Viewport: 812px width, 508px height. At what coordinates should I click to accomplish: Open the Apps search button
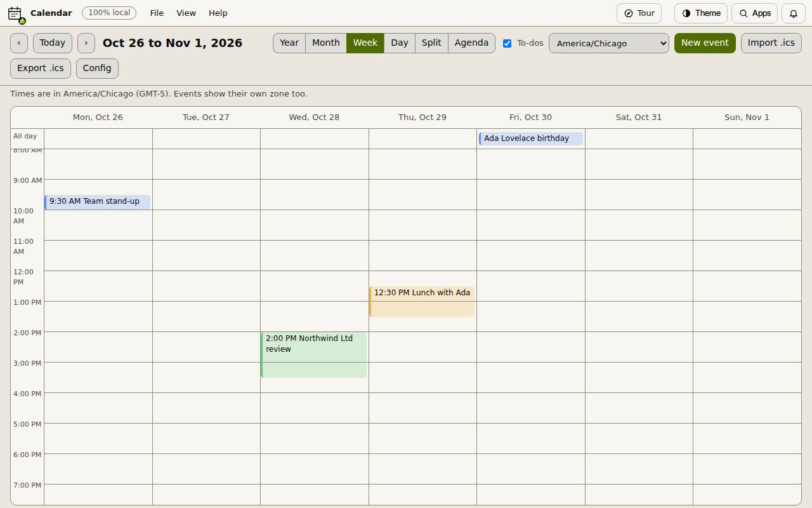pyautogui.click(x=754, y=13)
